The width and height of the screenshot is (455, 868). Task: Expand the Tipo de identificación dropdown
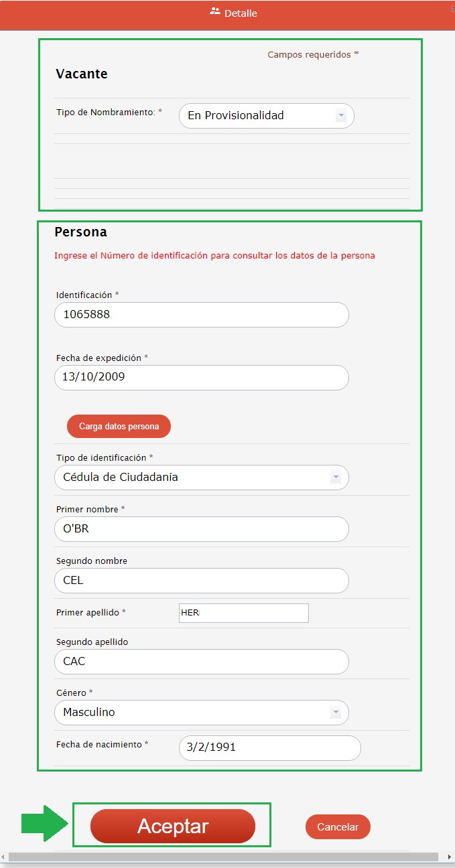point(335,478)
